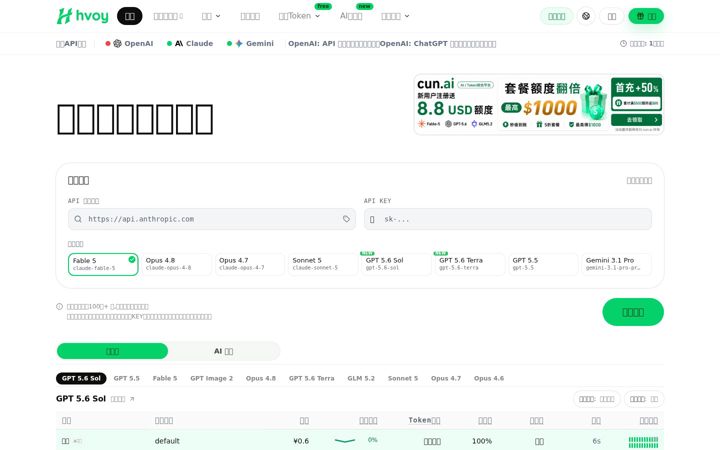Open the Claude status item
720x450 pixels.
pos(190,44)
